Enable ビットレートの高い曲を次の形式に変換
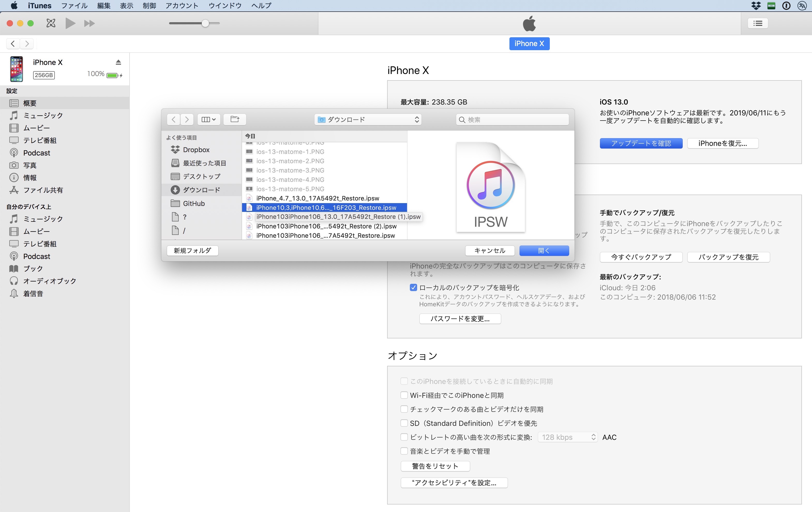 [404, 437]
